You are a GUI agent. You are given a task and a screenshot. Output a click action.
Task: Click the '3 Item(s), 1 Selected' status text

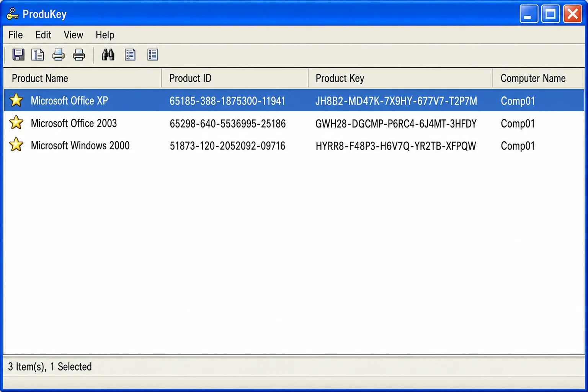point(50,367)
